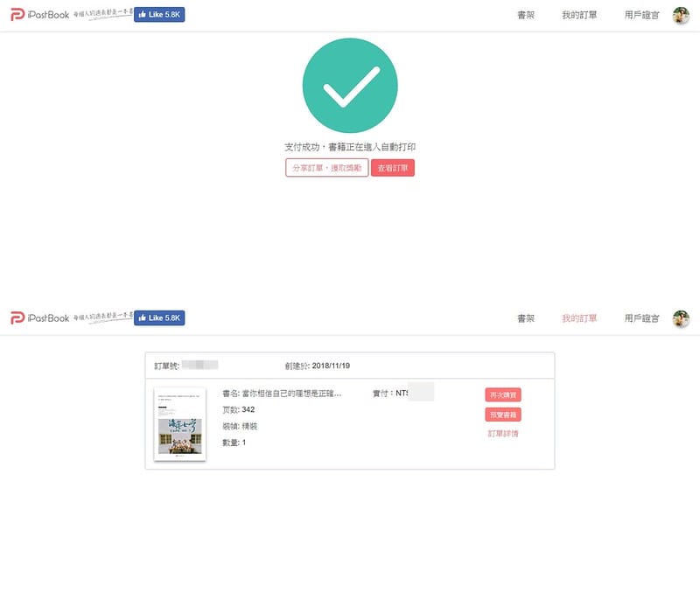This screenshot has width=700, height=593.
Task: Open the 書架 bookshelf page from top navigation
Action: tap(525, 14)
